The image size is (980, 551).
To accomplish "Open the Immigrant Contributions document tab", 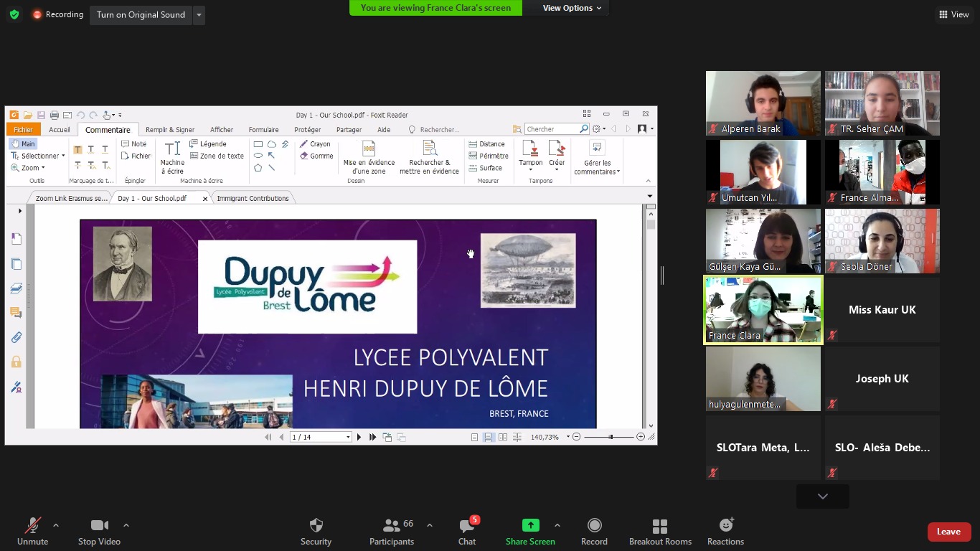I will [x=253, y=198].
